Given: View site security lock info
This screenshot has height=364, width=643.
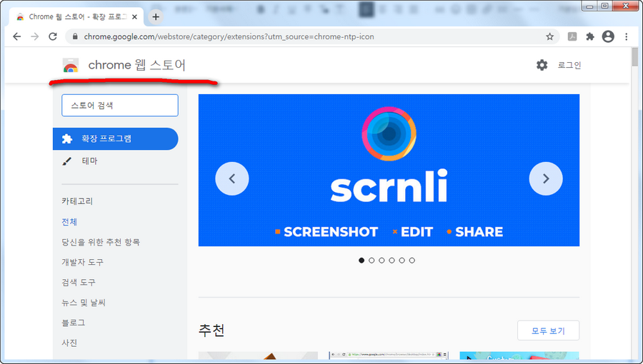Looking at the screenshot, I should coord(74,36).
